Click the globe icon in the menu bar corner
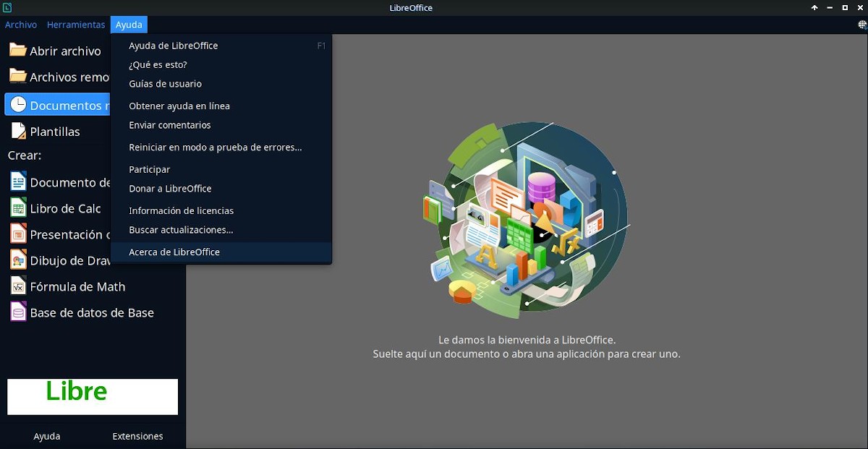868x449 pixels. [861, 25]
